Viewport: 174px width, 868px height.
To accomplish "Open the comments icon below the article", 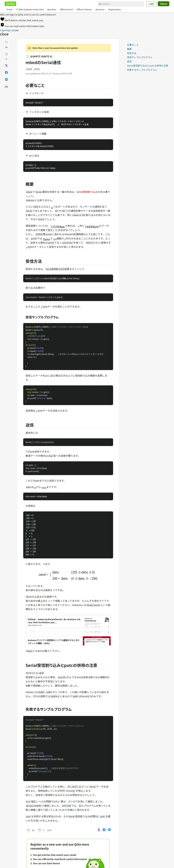I will pos(48,830).
